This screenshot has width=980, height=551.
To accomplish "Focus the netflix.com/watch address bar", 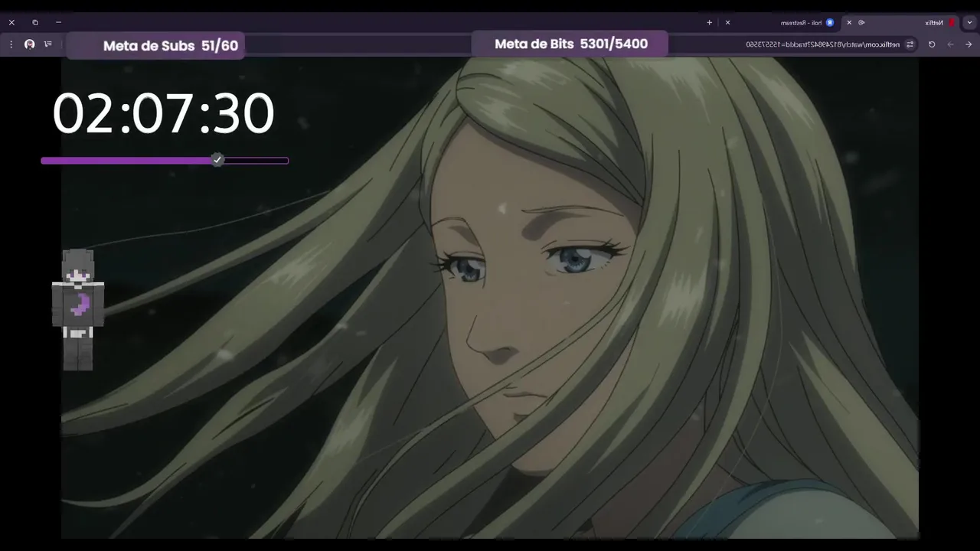I will (823, 44).
